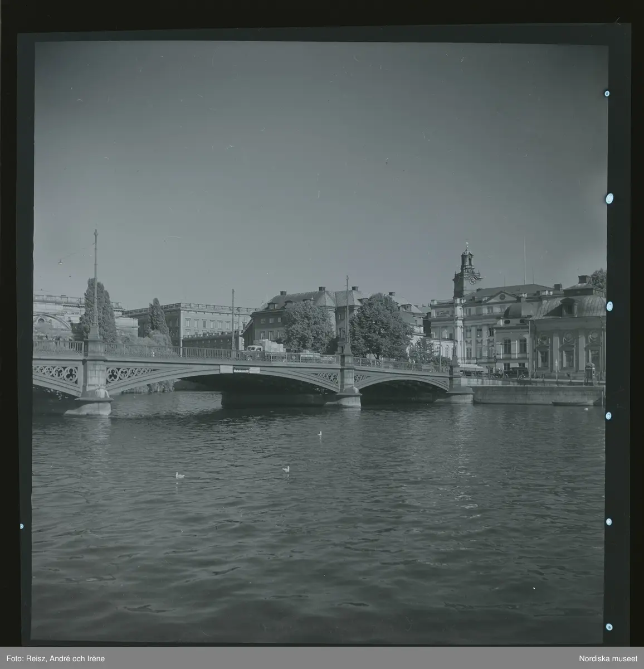Click the seagull in the middle of the water
This screenshot has height=669, width=644.
coord(286,469)
